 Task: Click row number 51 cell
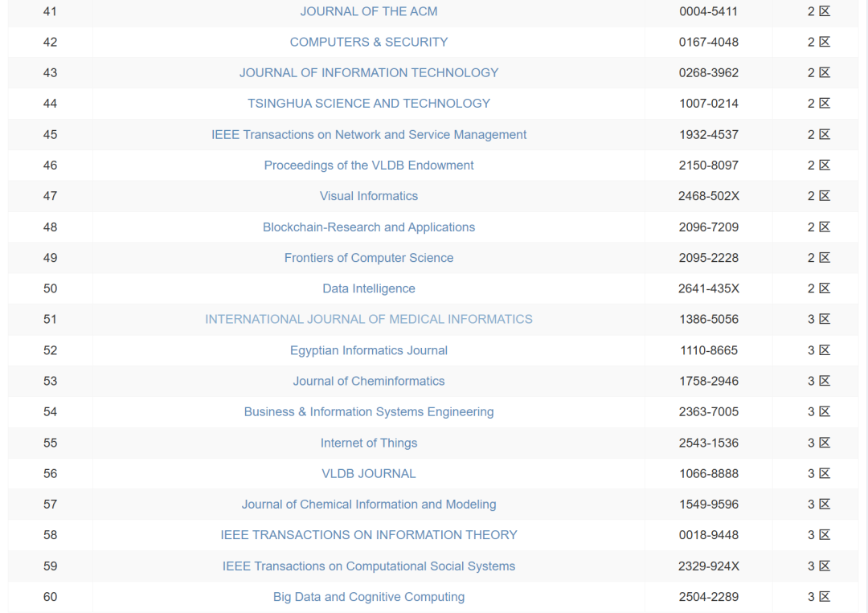[x=51, y=319]
